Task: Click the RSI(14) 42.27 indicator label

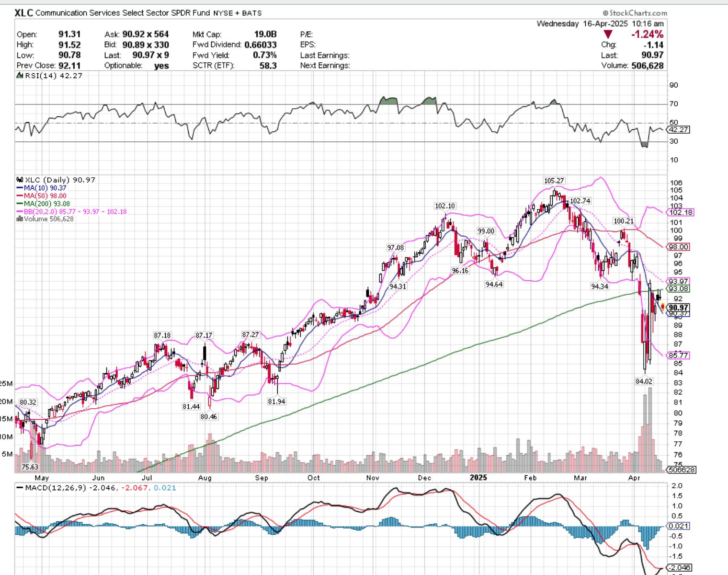Action: [x=54, y=76]
